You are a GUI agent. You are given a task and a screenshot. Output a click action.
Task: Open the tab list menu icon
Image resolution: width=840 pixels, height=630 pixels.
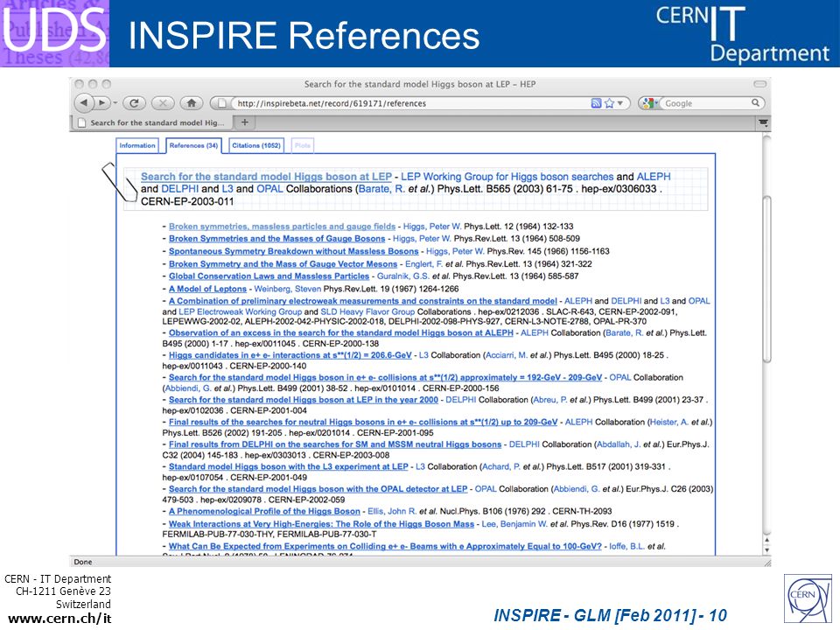[763, 122]
